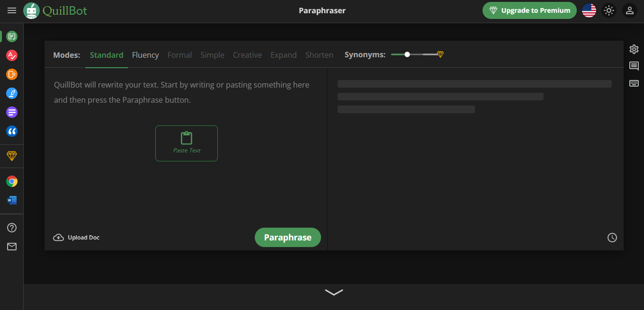
Task: Click Upgrade to Premium button
Action: (529, 10)
